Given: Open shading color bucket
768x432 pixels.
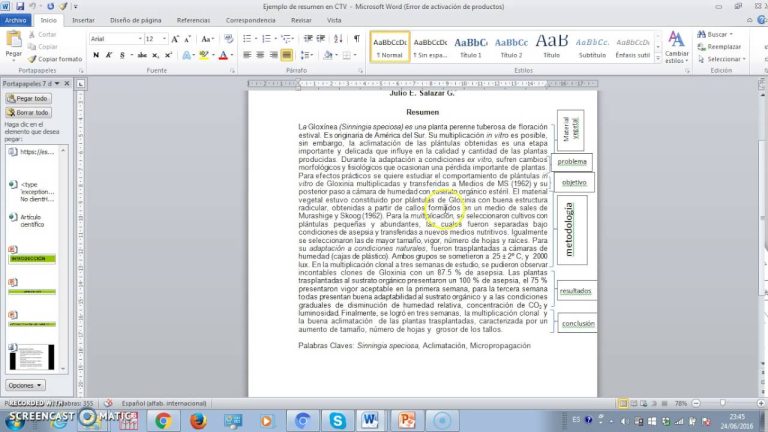Looking at the screenshot, I should pos(328,55).
